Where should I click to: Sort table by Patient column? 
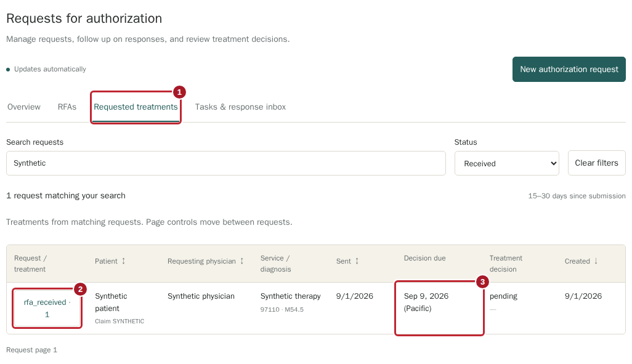pos(110,261)
